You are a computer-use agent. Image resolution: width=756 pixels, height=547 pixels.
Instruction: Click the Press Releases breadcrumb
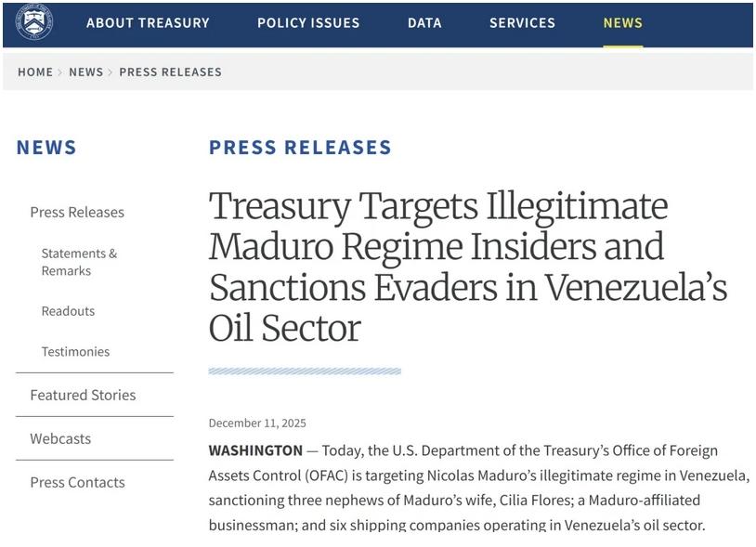coord(170,72)
